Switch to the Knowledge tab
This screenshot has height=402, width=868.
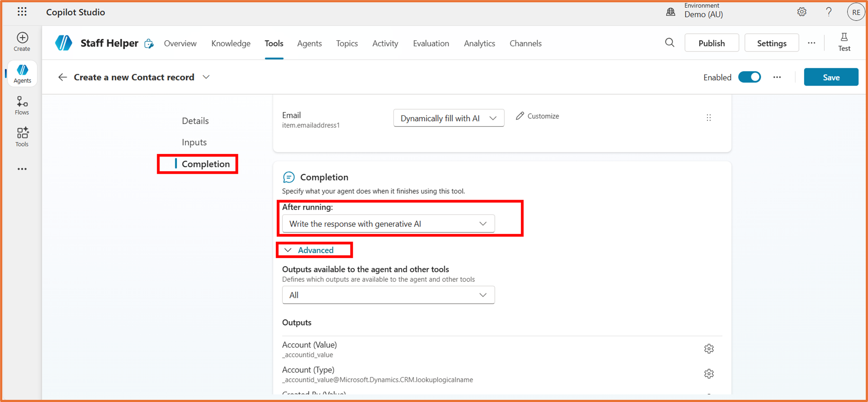click(231, 43)
